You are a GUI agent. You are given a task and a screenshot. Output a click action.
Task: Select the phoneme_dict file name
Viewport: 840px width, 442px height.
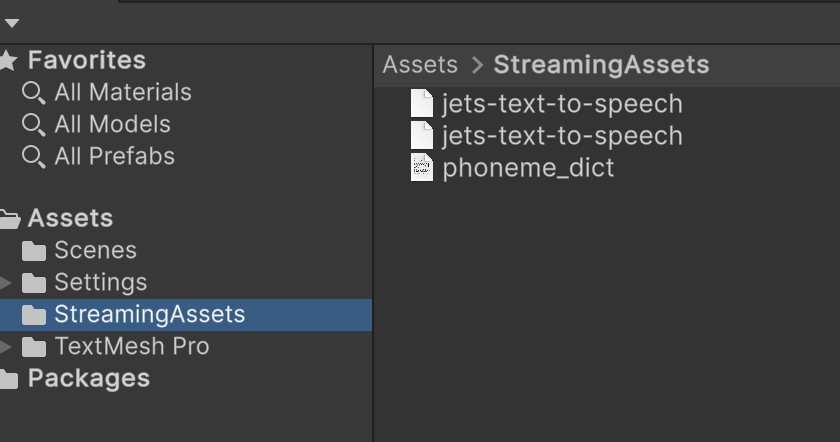(x=528, y=168)
